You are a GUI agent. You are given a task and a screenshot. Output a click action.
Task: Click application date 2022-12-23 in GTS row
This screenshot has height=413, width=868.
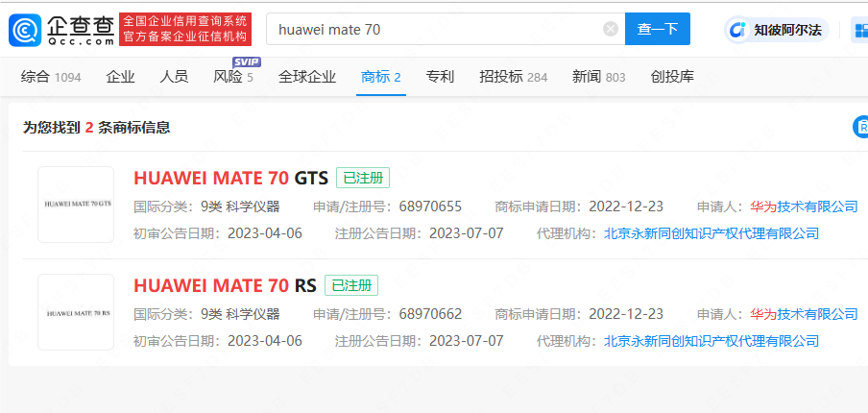[x=625, y=207]
